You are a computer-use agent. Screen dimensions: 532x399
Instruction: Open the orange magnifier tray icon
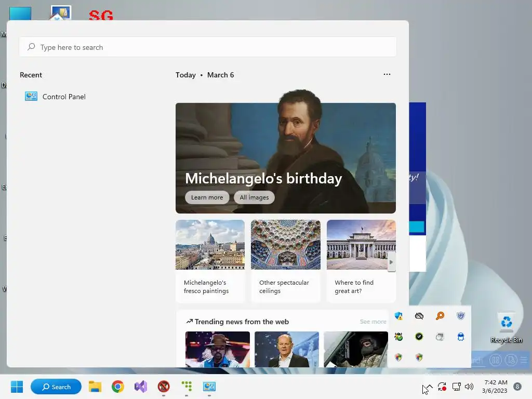[440, 316]
